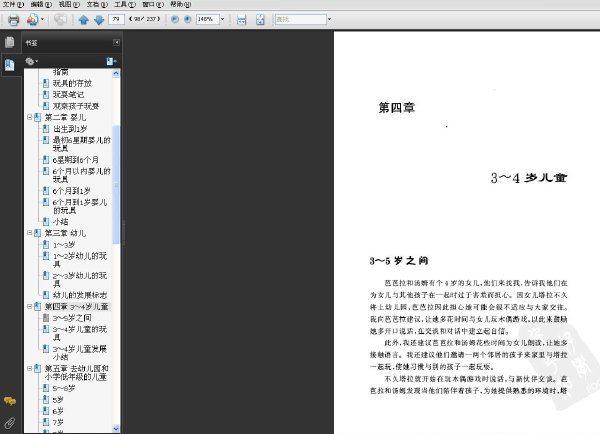
Task: Click the new bookmark icon
Action: tap(111, 61)
